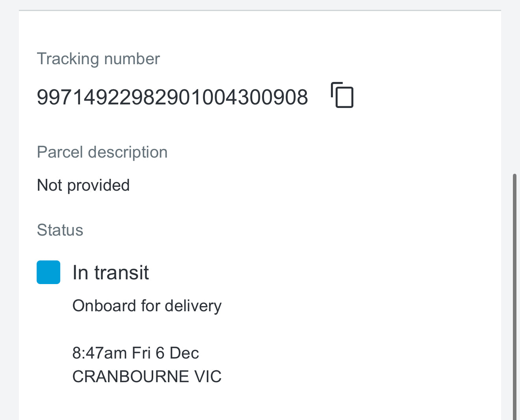Click the 'CRANBOURNE VIC' location text
This screenshot has width=520, height=420.
[x=147, y=377]
